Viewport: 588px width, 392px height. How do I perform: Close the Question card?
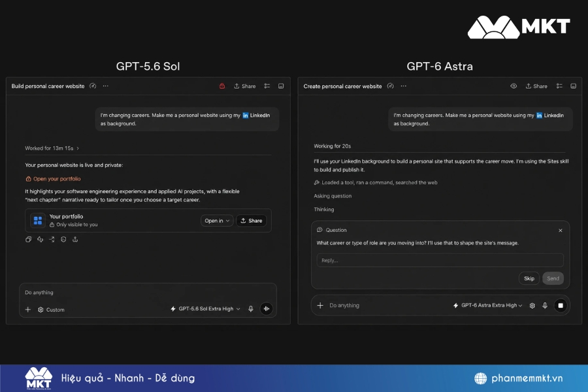click(x=561, y=231)
